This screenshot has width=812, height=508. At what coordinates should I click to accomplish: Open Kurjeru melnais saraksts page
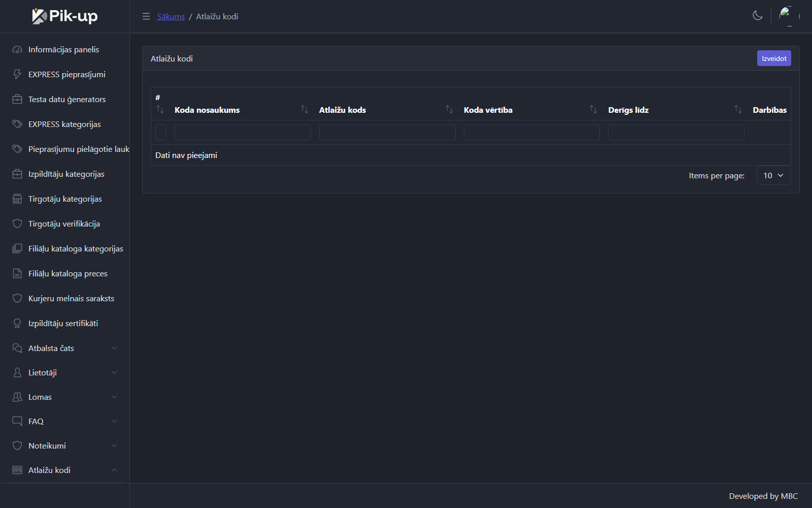point(65,298)
